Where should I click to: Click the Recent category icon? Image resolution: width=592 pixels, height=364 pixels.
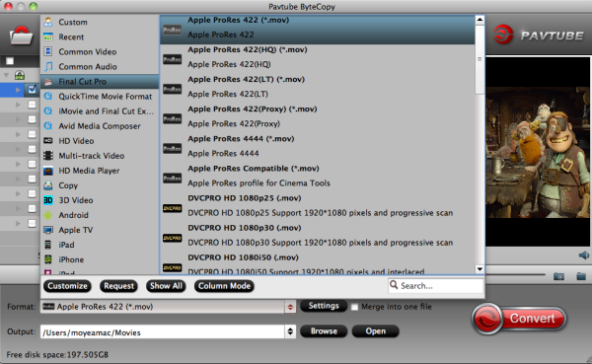click(x=48, y=37)
